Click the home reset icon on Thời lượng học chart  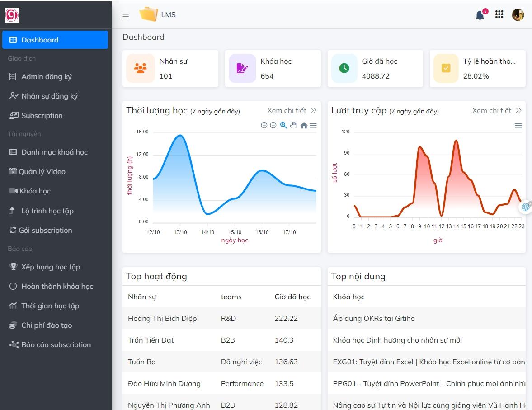(x=304, y=125)
